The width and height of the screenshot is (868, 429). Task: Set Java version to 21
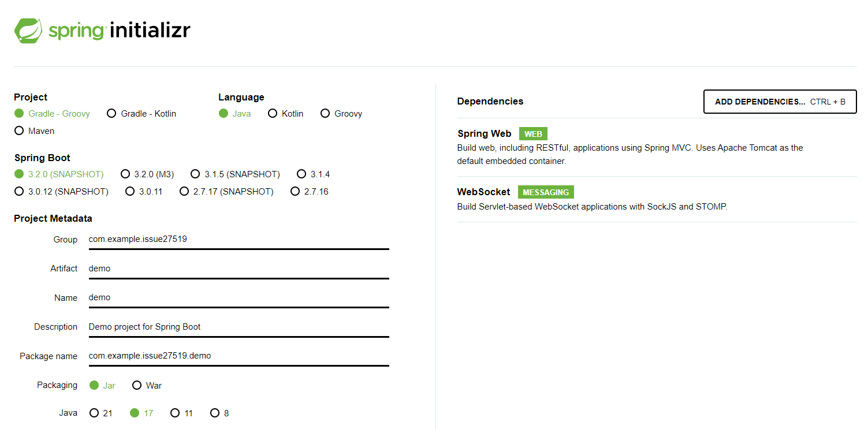click(101, 413)
